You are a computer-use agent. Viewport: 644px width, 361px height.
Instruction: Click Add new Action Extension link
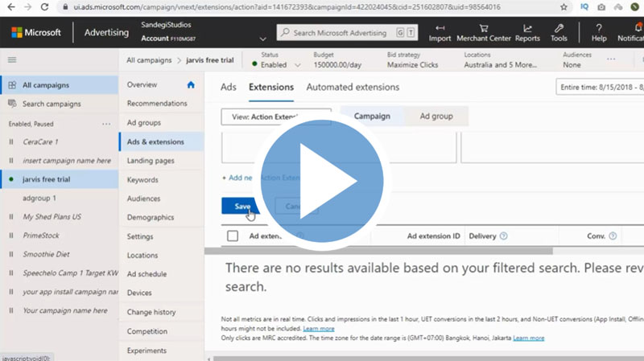[259, 178]
